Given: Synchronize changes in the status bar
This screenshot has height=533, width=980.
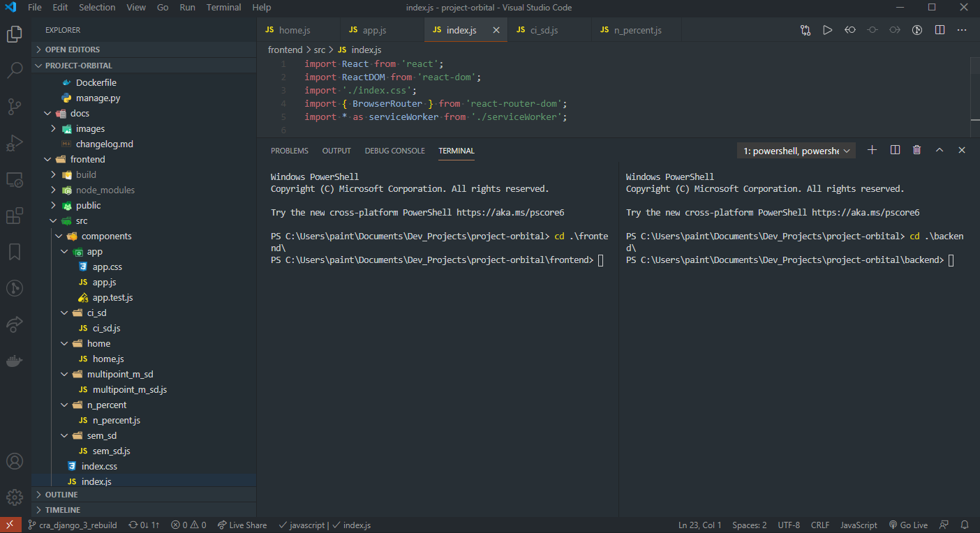Looking at the screenshot, I should point(144,525).
